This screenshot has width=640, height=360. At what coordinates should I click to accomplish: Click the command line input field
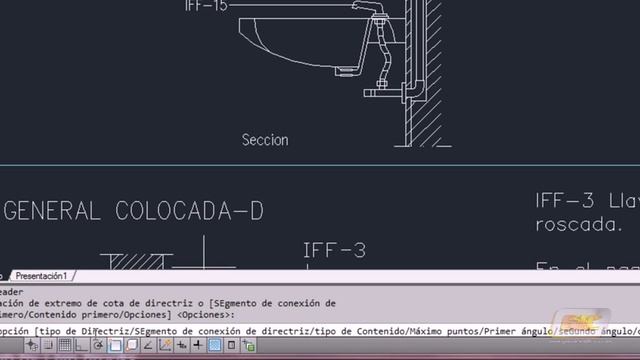[x=320, y=331]
